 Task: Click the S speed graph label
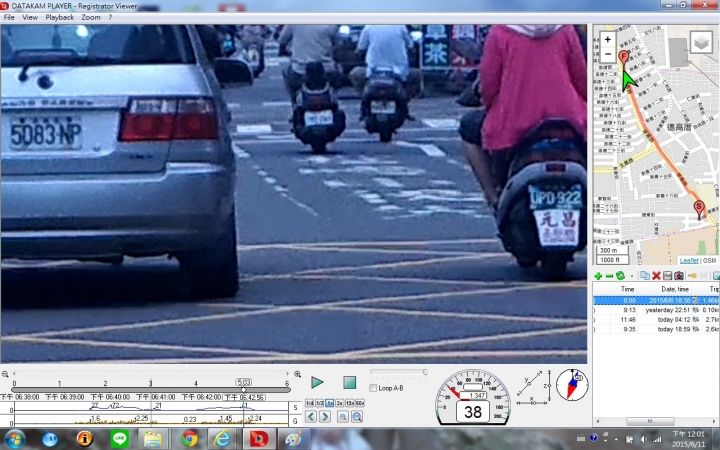coord(295,407)
